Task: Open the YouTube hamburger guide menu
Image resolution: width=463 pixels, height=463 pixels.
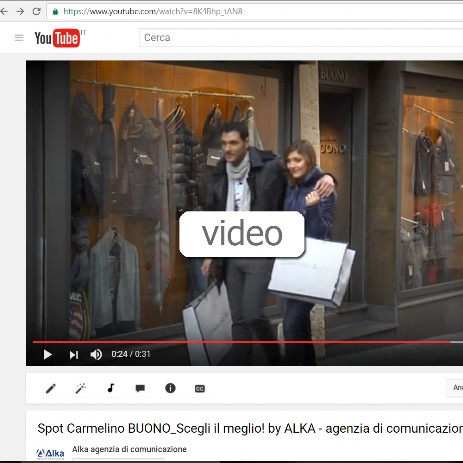Action: [x=19, y=38]
